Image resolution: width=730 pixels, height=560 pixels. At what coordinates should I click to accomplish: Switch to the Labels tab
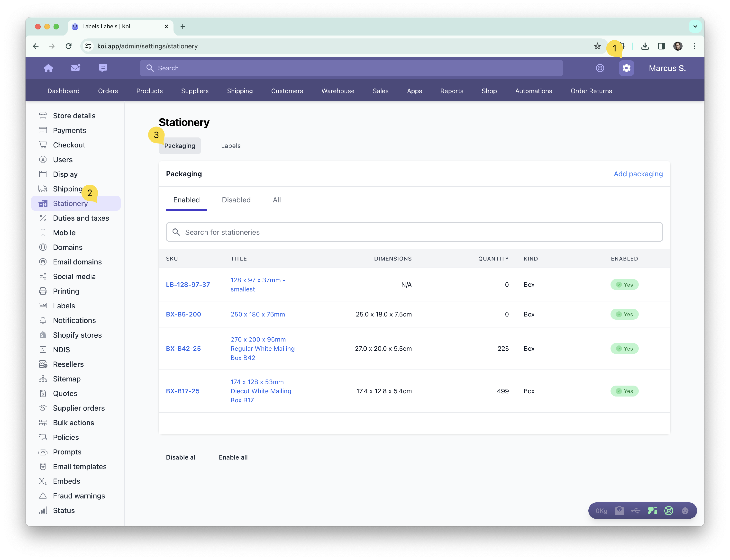230,146
